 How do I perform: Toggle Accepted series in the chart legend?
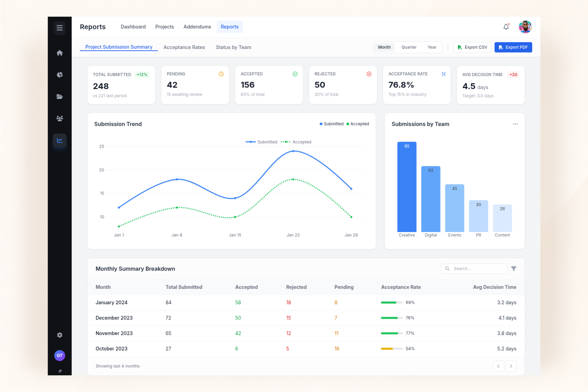[296, 142]
